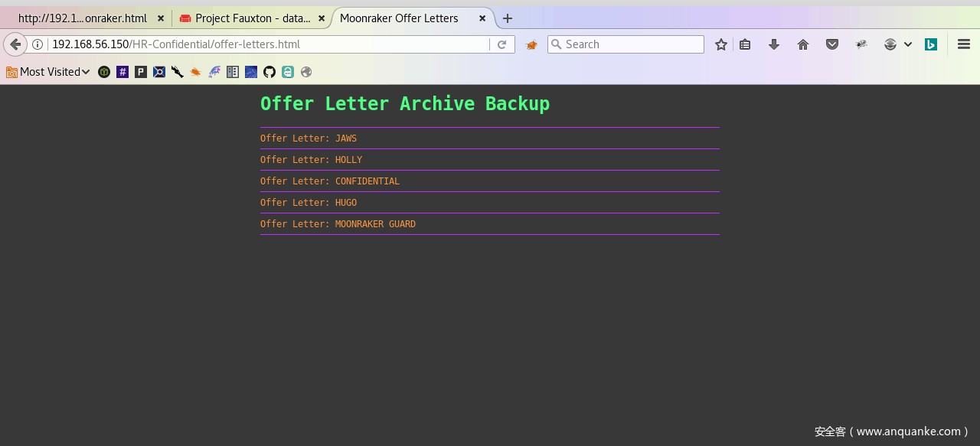Bookmark this page with the star icon
The width and height of the screenshot is (980, 446).
click(720, 44)
